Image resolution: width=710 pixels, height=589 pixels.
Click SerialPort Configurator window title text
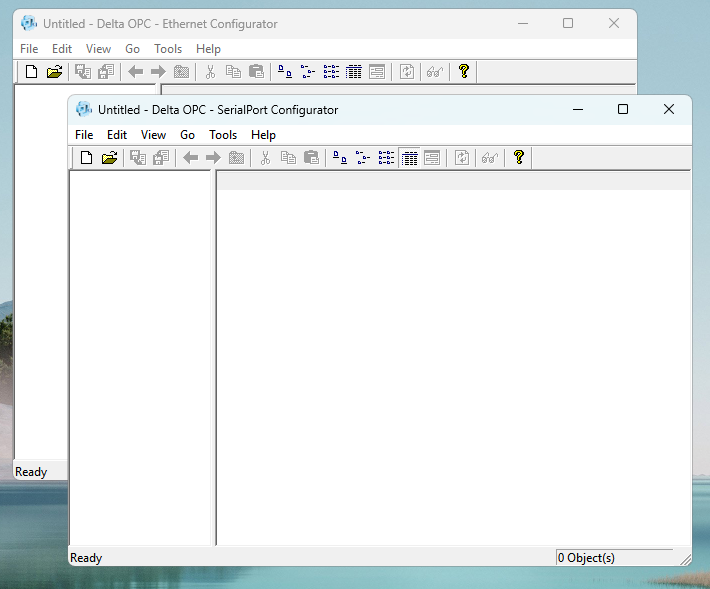click(218, 110)
